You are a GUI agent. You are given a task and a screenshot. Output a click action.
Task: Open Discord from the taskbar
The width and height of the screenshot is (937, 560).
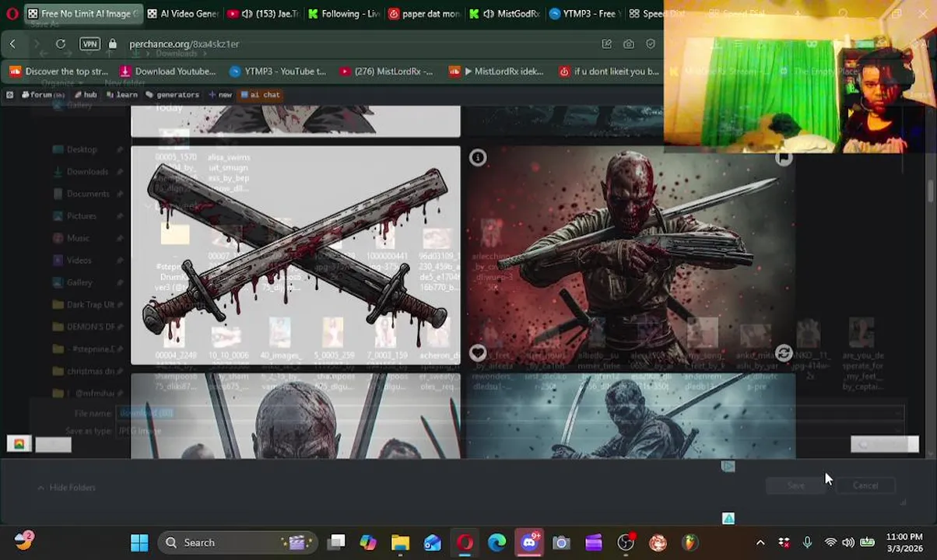coord(529,542)
